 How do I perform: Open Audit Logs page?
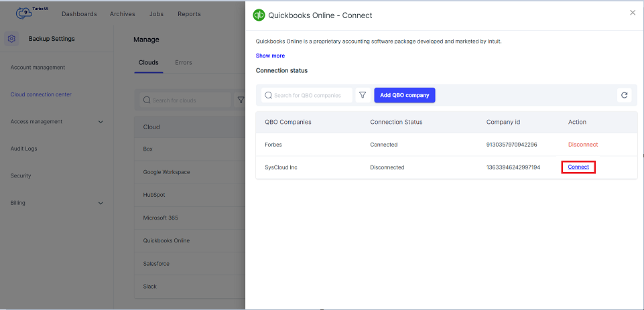pos(24,149)
